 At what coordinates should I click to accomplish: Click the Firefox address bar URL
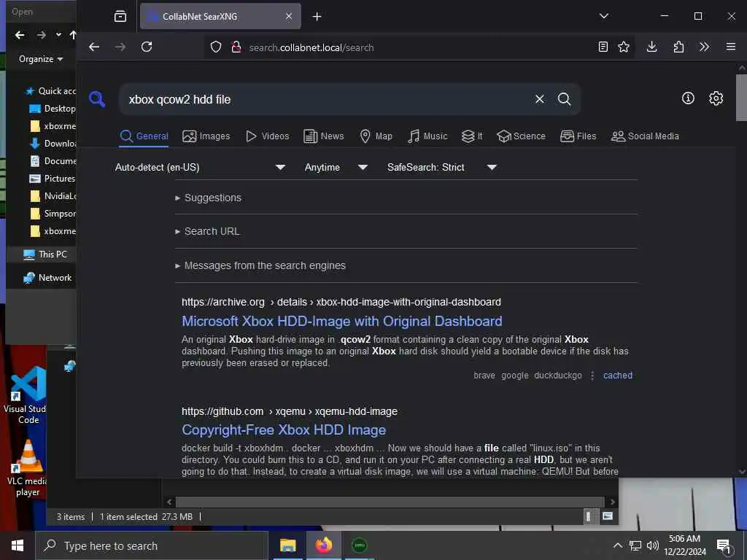click(311, 47)
